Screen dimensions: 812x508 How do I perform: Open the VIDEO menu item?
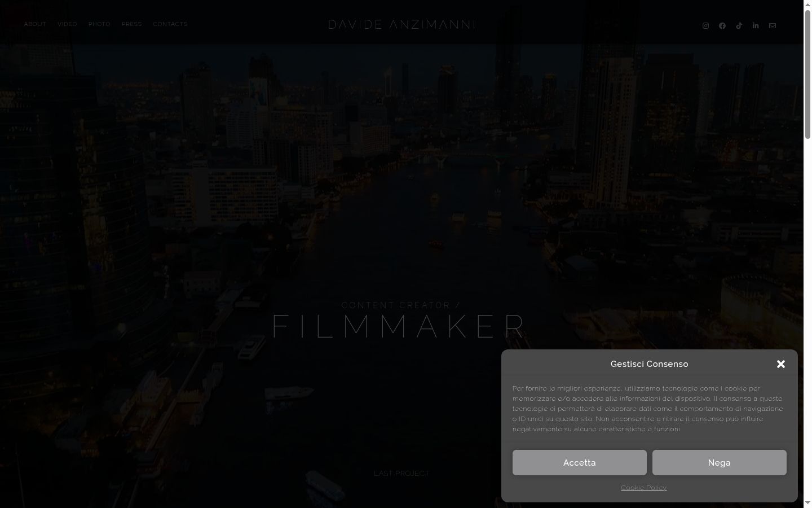point(67,24)
